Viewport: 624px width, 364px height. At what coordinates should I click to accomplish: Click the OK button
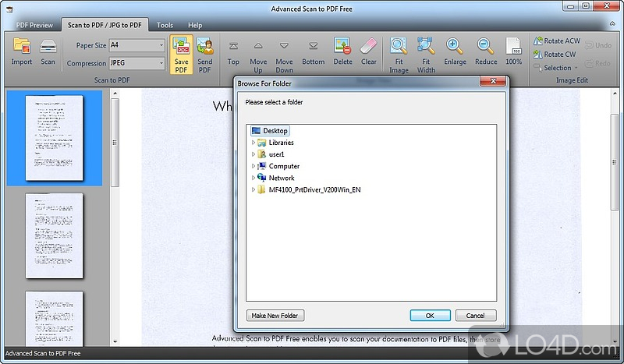431,316
